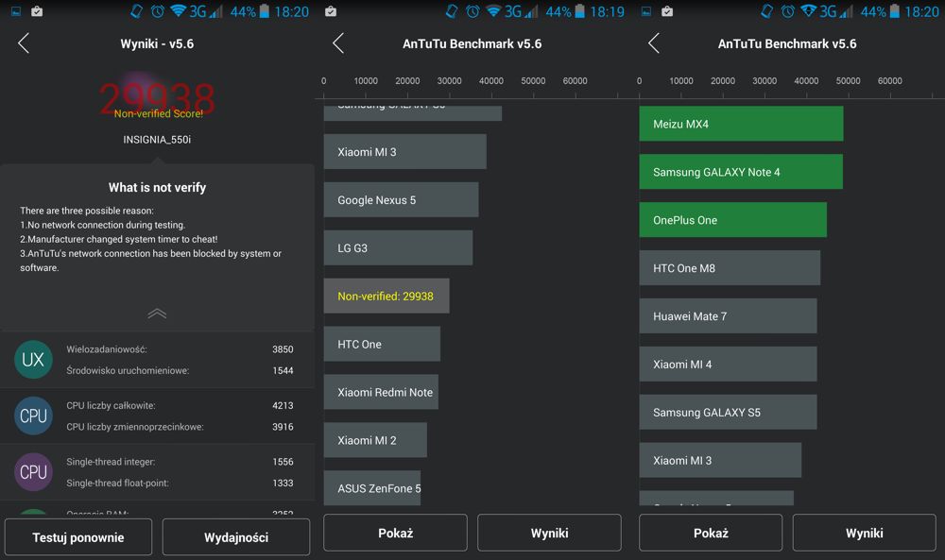Go back from the Wyniki v5.6 screen
The image size is (945, 560).
(x=24, y=43)
